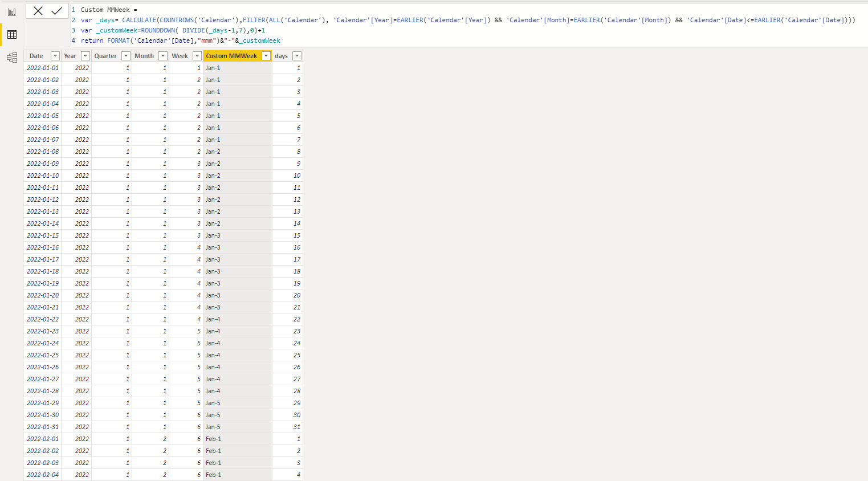Click the days value 31
The image size is (868, 481).
point(287,427)
